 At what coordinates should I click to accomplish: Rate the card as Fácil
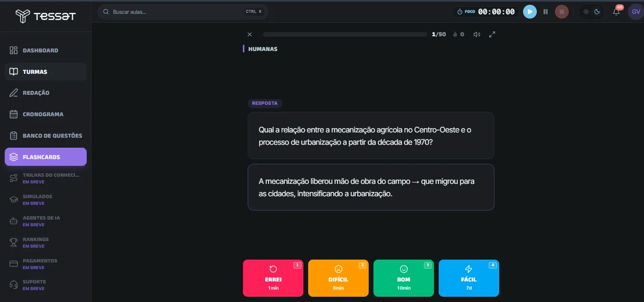(469, 278)
